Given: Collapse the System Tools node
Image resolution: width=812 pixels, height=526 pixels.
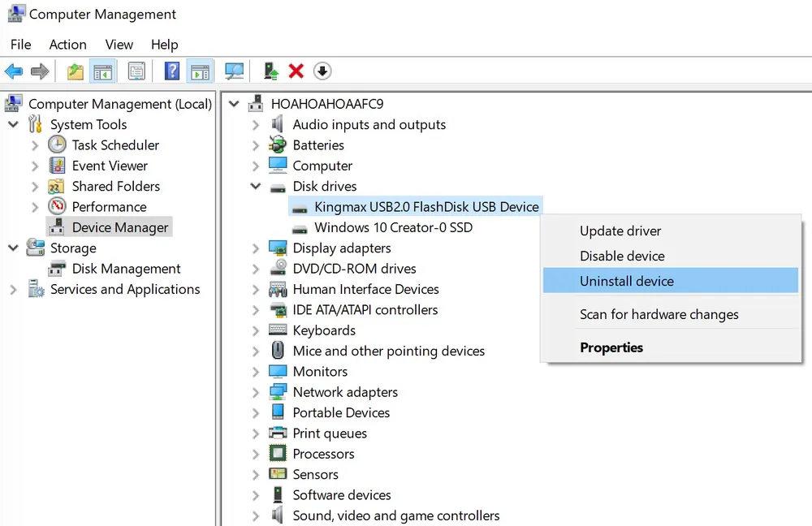Looking at the screenshot, I should pyautogui.click(x=14, y=124).
